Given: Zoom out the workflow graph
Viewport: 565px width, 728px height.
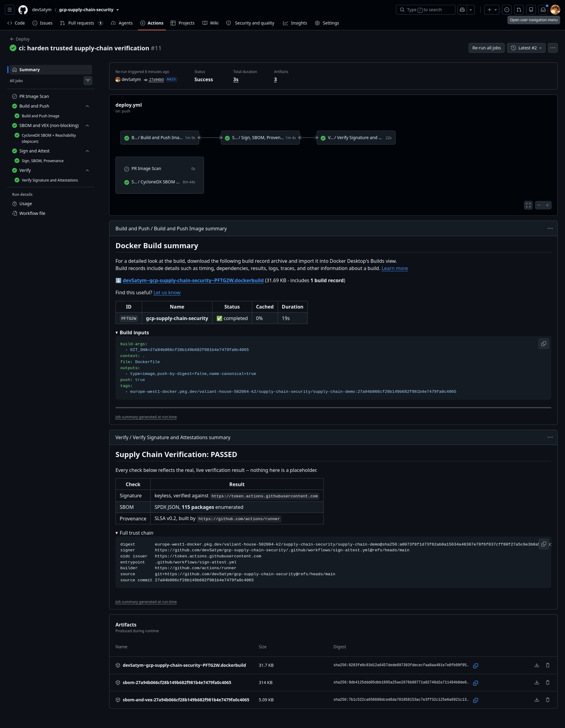Looking at the screenshot, I should tap(539, 205).
